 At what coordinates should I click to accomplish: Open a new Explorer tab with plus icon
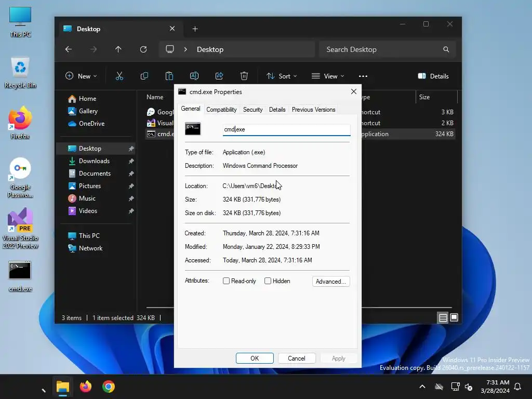pos(195,29)
